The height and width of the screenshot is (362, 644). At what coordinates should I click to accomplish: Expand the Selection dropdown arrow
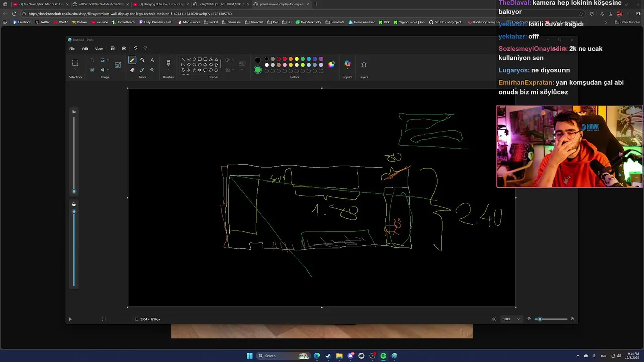(x=75, y=70)
